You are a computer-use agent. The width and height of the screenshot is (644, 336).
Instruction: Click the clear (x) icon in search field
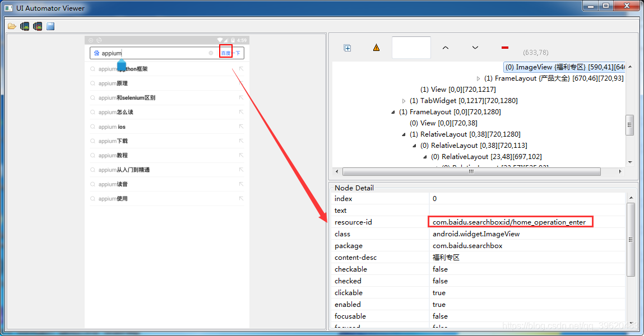211,53
